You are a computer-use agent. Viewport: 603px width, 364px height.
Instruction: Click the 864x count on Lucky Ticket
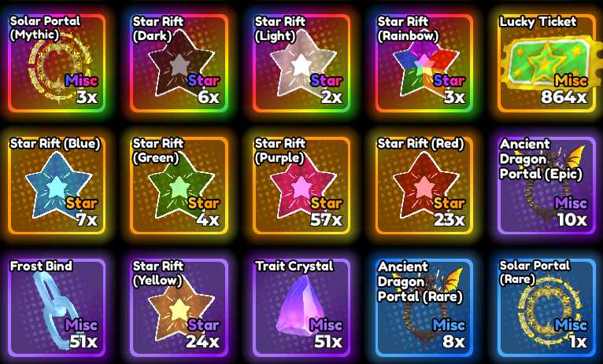564,97
